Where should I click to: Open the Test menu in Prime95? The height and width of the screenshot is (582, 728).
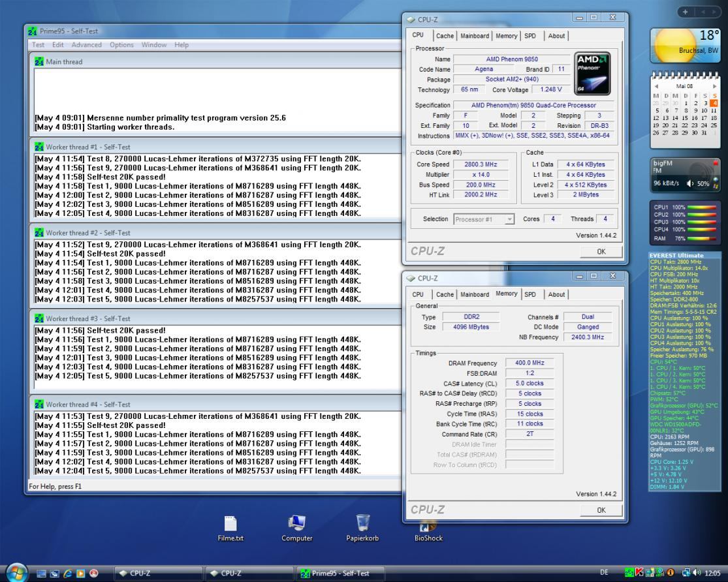38,44
